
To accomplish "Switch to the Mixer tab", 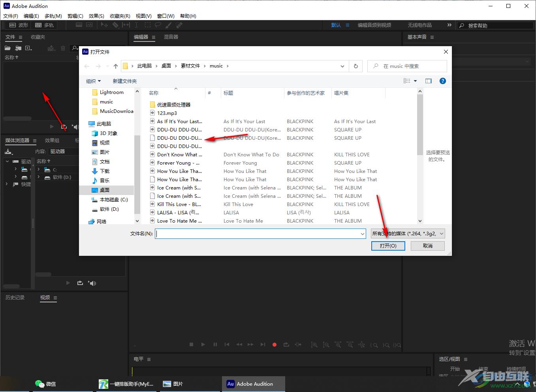I will click(171, 37).
